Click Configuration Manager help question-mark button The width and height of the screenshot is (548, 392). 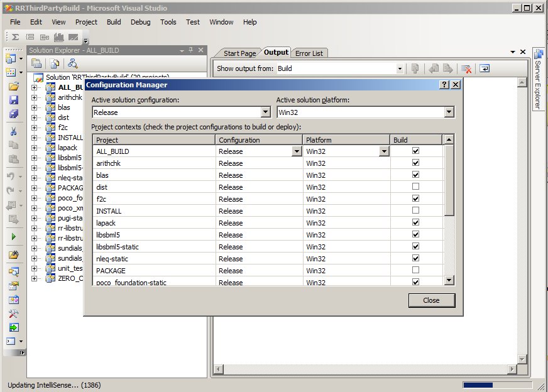click(x=444, y=85)
